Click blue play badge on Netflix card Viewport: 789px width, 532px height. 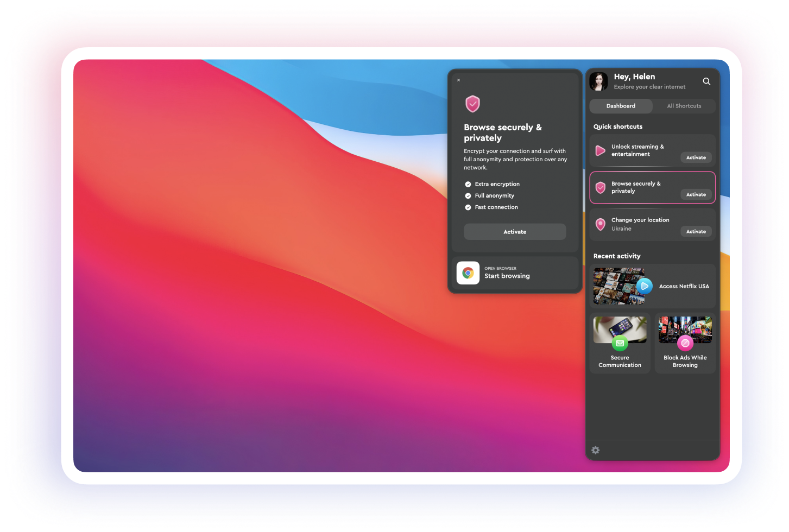[x=645, y=286]
